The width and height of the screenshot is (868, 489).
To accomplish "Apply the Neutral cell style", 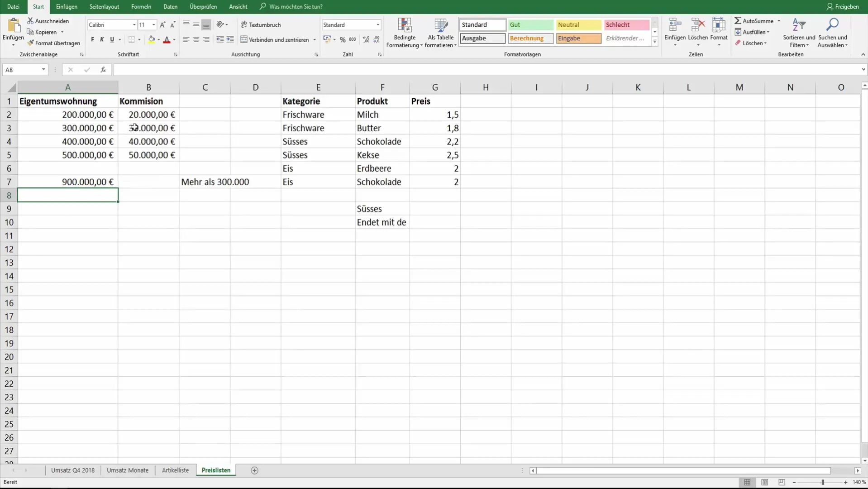I will point(578,25).
